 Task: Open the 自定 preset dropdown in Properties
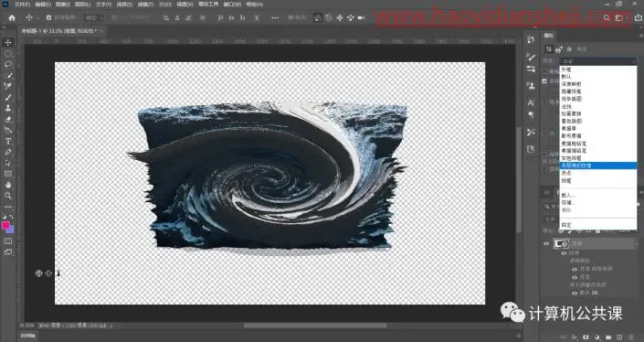click(x=598, y=61)
